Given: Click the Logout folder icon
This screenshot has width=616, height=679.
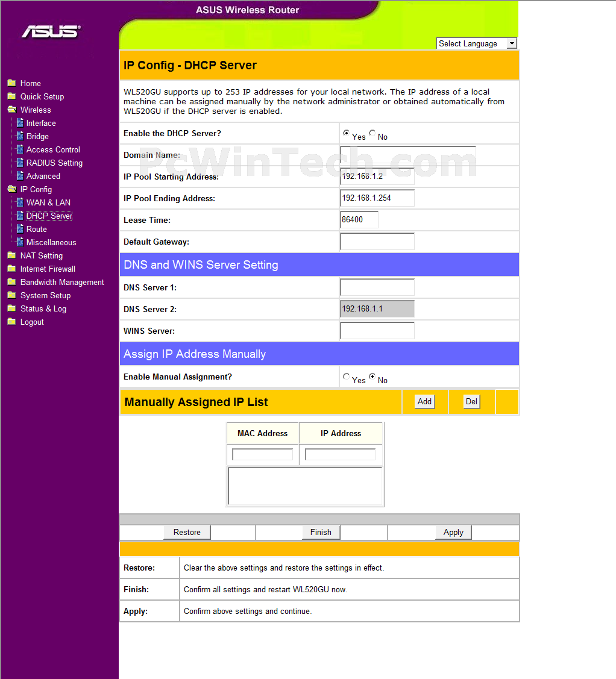Looking at the screenshot, I should pos(11,322).
